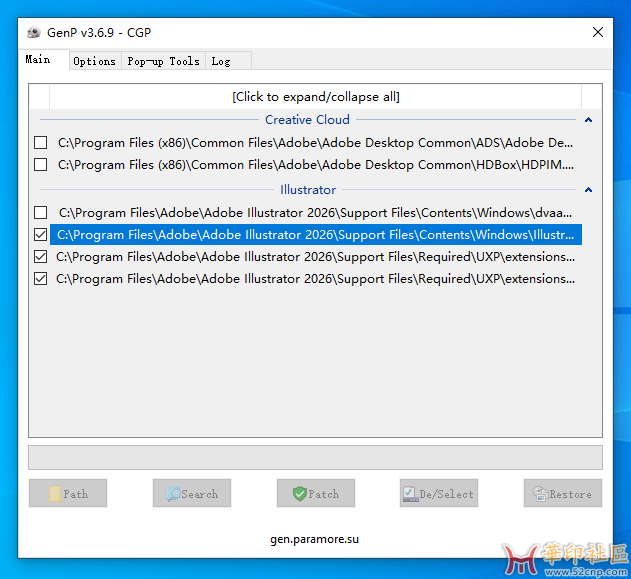Click the Patch button with green shield

[315, 494]
